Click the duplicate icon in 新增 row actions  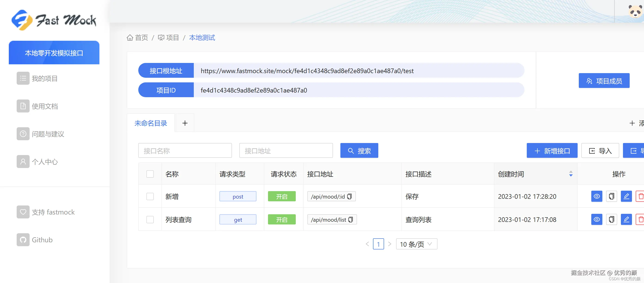click(611, 196)
